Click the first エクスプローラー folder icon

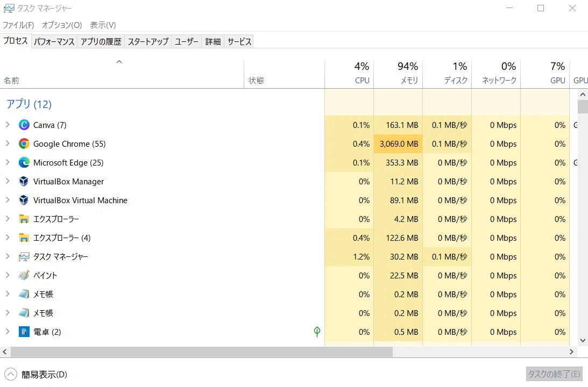click(24, 219)
